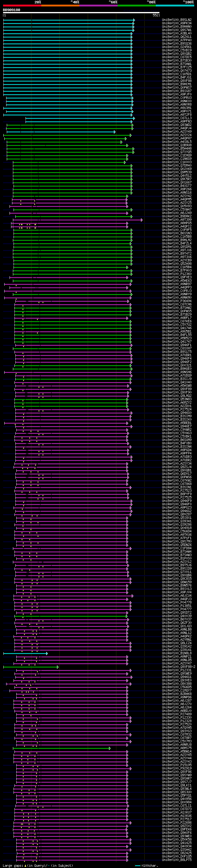
Task: Select the white BB909180 query bar
Action: pyautogui.click(x=81, y=13)
